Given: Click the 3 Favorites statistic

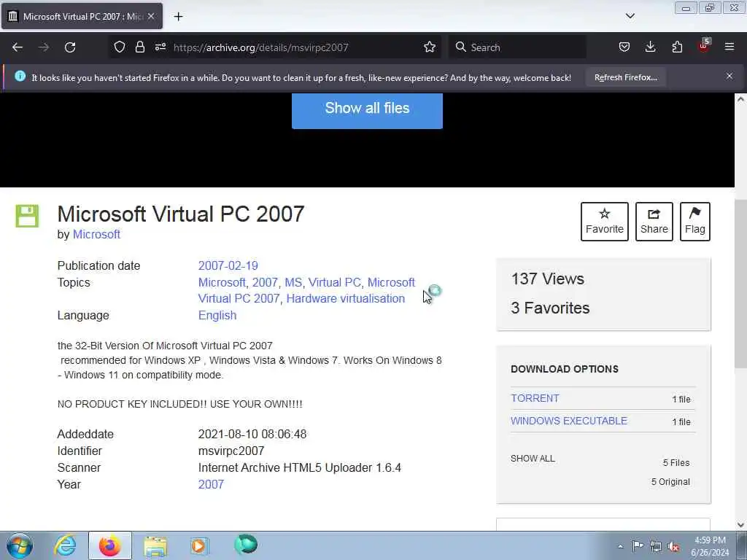Looking at the screenshot, I should [550, 308].
